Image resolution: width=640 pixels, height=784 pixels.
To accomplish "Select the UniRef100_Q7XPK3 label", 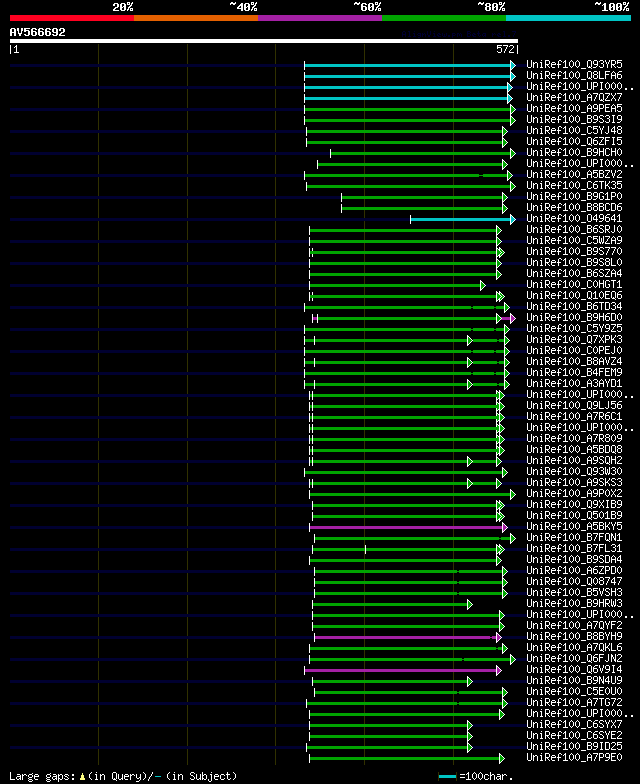I will click(x=574, y=340).
